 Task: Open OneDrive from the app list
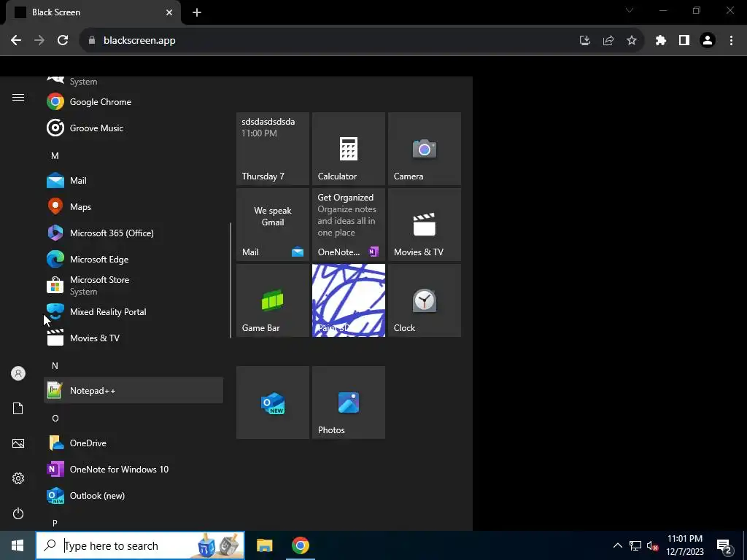pyautogui.click(x=133, y=443)
